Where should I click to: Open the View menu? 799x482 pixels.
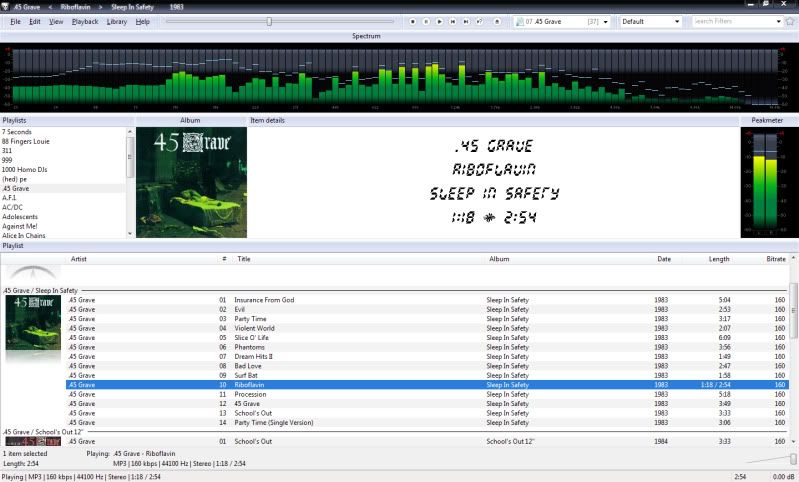(x=56, y=21)
